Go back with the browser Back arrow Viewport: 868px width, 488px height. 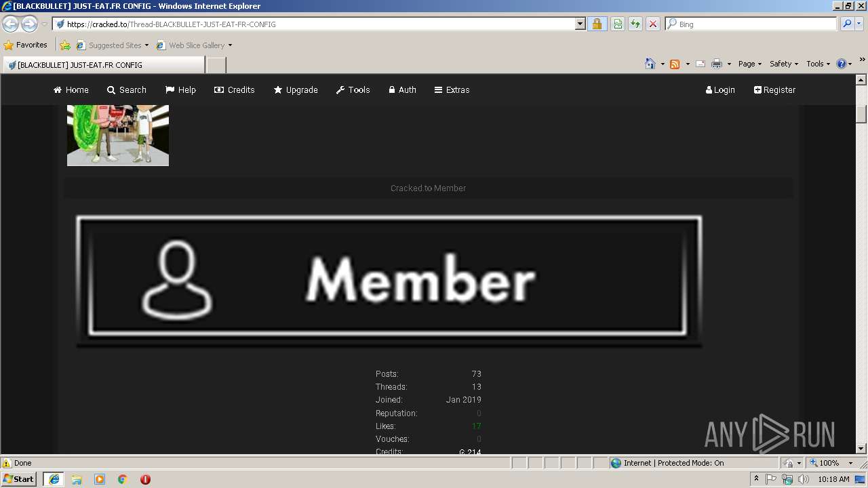(x=10, y=24)
